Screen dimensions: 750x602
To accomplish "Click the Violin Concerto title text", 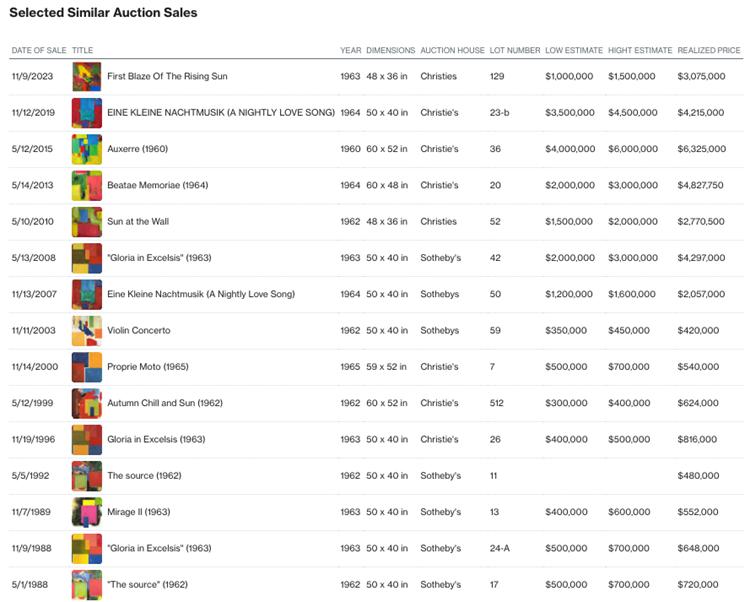I will coord(139,330).
